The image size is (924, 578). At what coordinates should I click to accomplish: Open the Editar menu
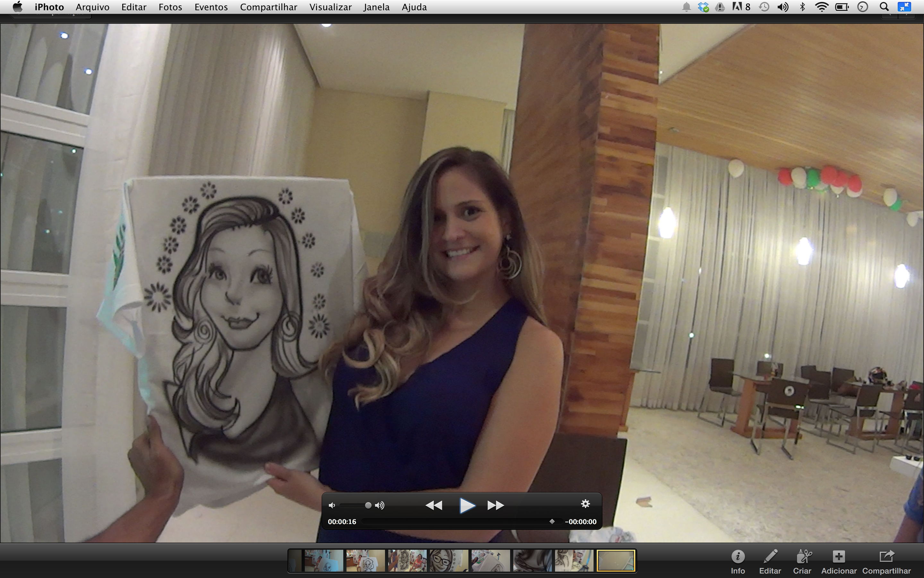(x=134, y=7)
